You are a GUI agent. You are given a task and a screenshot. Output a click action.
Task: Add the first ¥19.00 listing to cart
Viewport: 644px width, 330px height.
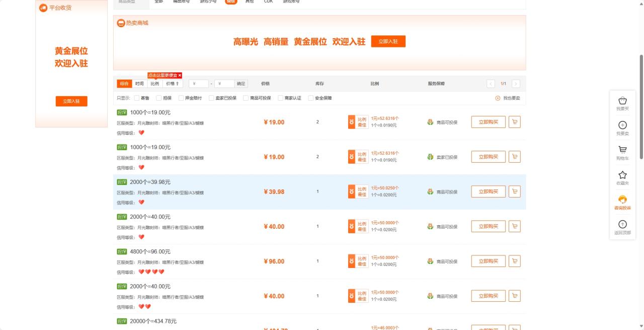(514, 121)
